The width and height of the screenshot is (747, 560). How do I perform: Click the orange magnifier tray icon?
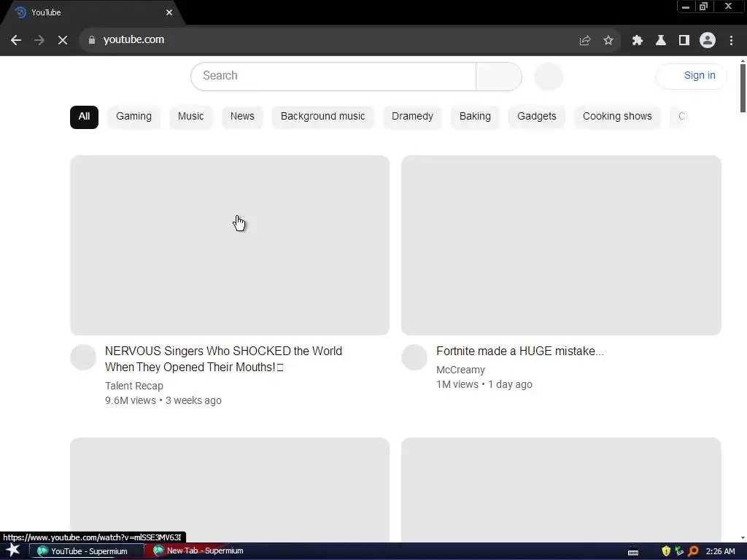[x=693, y=551]
